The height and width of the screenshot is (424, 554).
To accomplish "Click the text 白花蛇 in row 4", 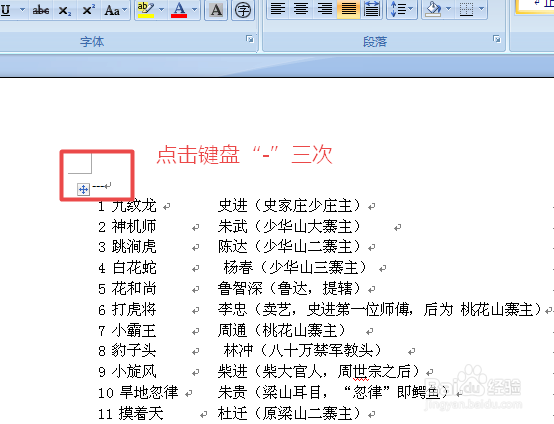I will click(x=135, y=267).
